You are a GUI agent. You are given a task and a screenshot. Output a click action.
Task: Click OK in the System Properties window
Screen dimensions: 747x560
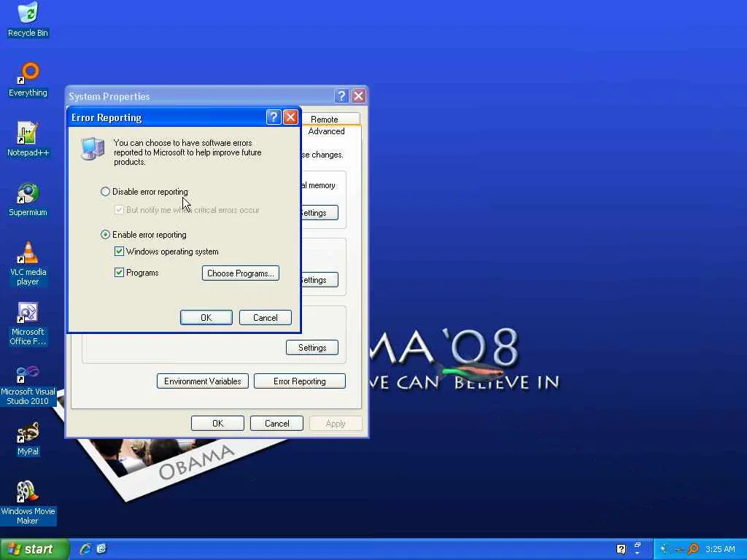click(217, 424)
